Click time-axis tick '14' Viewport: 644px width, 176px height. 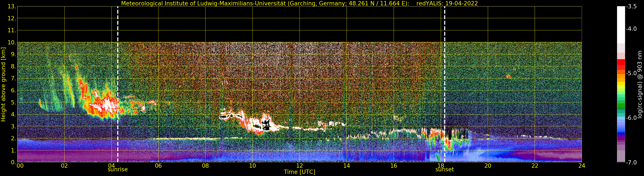tap(347, 166)
